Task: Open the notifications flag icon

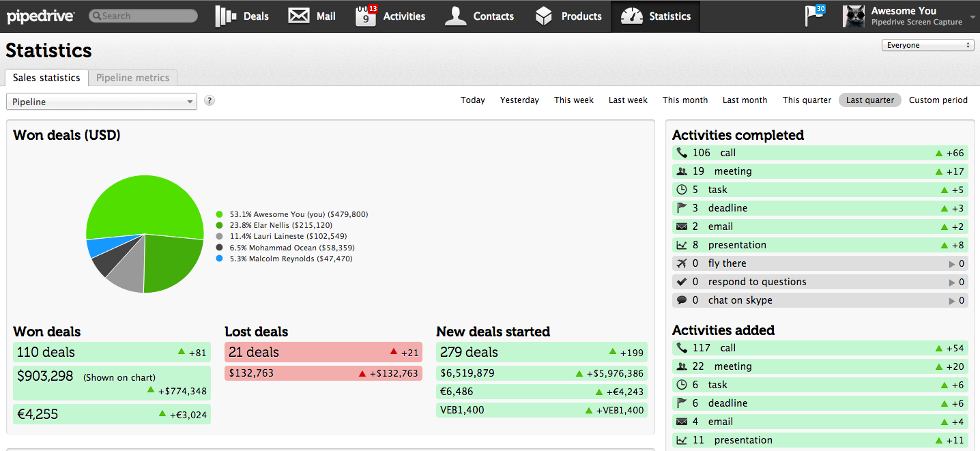Action: [x=814, y=16]
